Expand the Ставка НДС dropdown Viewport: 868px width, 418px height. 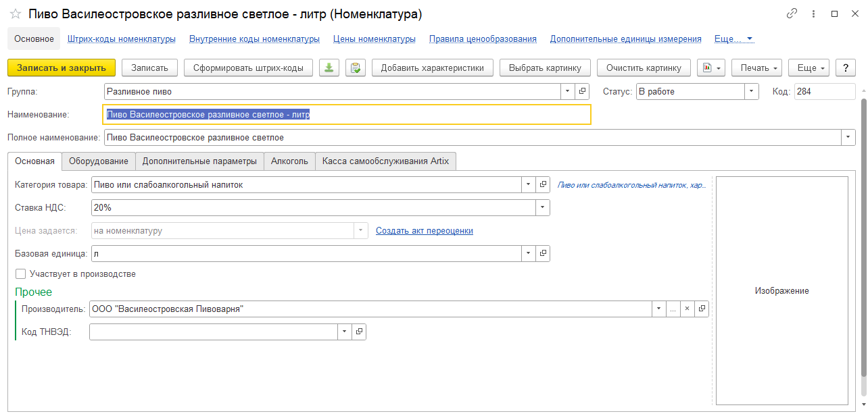pyautogui.click(x=542, y=207)
